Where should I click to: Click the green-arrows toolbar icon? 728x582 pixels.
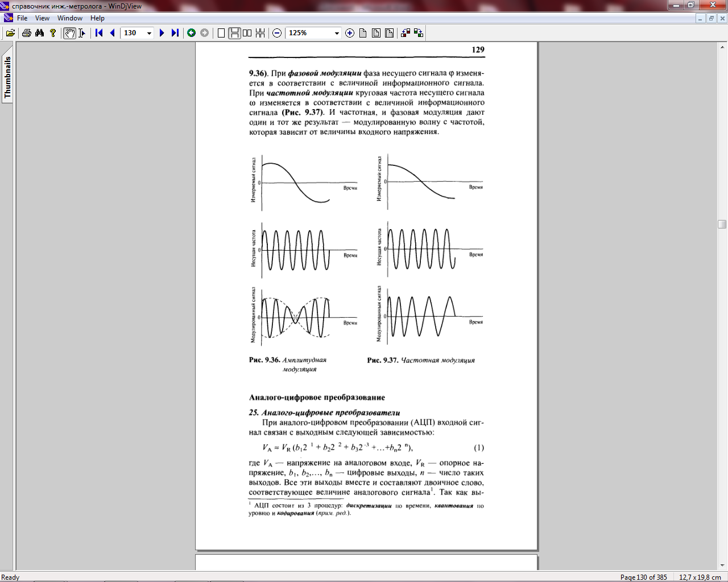pyautogui.click(x=419, y=33)
